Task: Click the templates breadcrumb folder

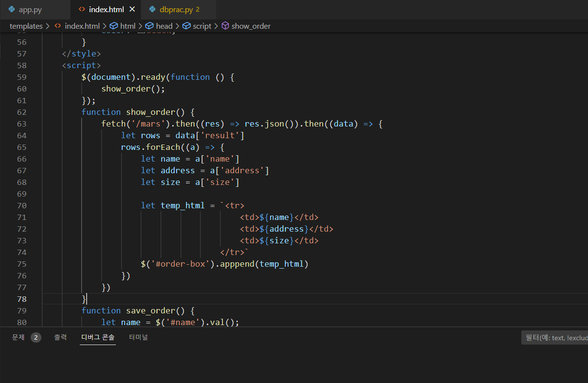Action: click(26, 26)
